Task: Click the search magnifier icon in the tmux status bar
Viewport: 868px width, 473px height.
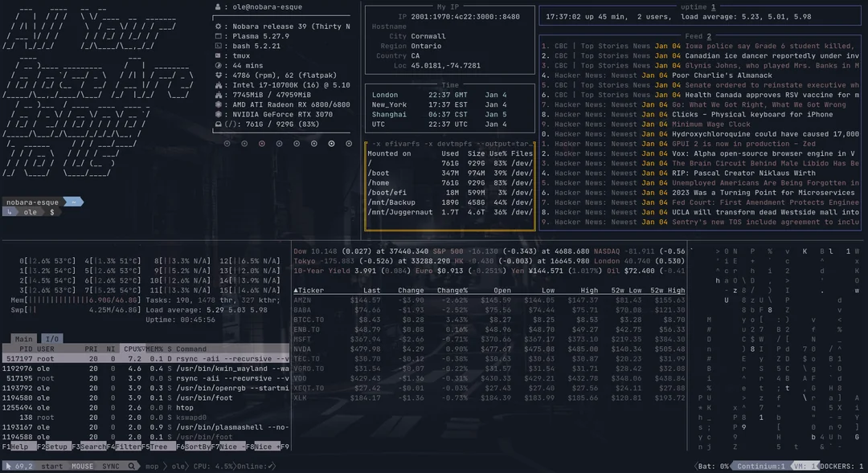Action: (131, 466)
